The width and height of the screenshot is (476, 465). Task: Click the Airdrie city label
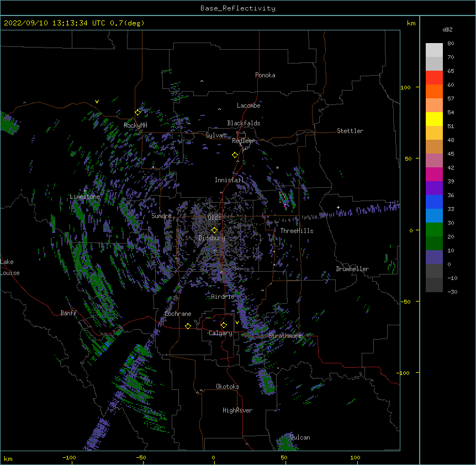click(223, 297)
